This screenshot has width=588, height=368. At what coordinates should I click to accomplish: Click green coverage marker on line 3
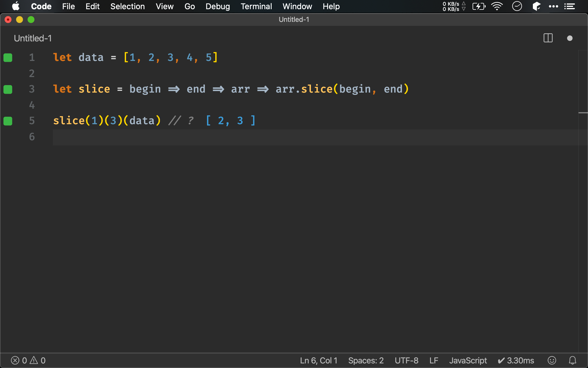pyautogui.click(x=8, y=89)
